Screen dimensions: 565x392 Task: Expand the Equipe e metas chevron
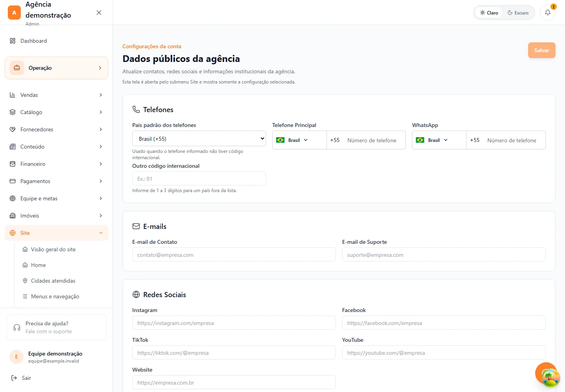tap(101, 198)
